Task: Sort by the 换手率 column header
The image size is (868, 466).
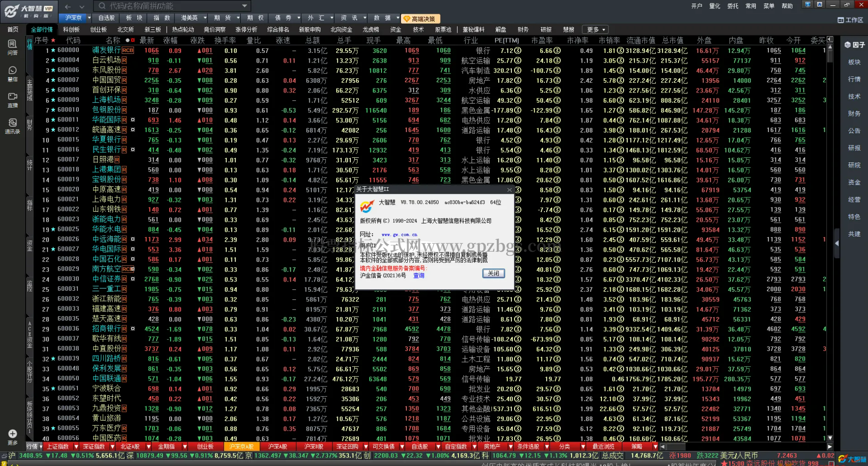Action: (x=225, y=40)
